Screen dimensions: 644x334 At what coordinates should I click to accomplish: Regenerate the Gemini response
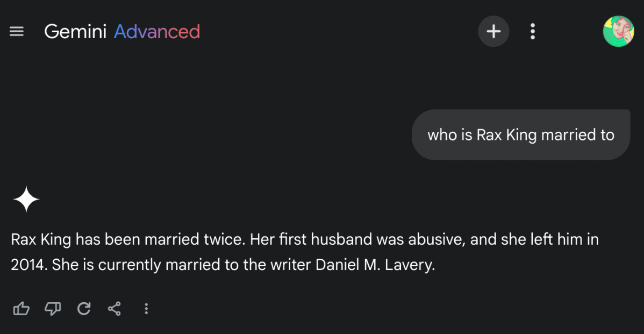click(x=84, y=308)
